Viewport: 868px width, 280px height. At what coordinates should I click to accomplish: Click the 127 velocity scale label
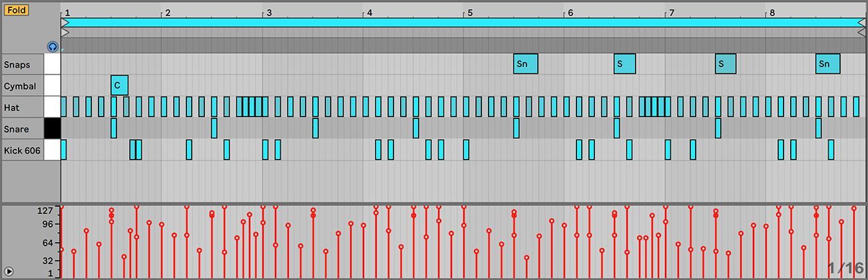[45, 211]
